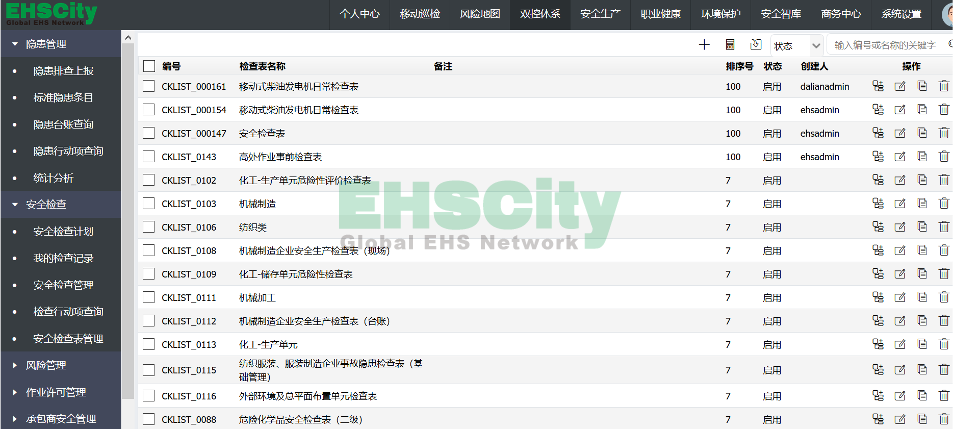
Task: Delete the CKLIST_000154 row with trash icon
Action: (x=944, y=110)
